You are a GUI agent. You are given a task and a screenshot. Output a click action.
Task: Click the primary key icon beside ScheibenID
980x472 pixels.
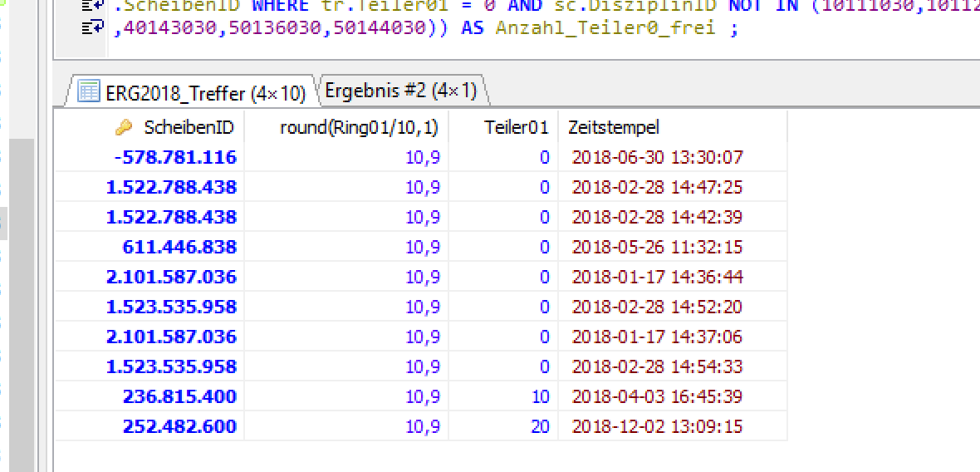tap(124, 128)
